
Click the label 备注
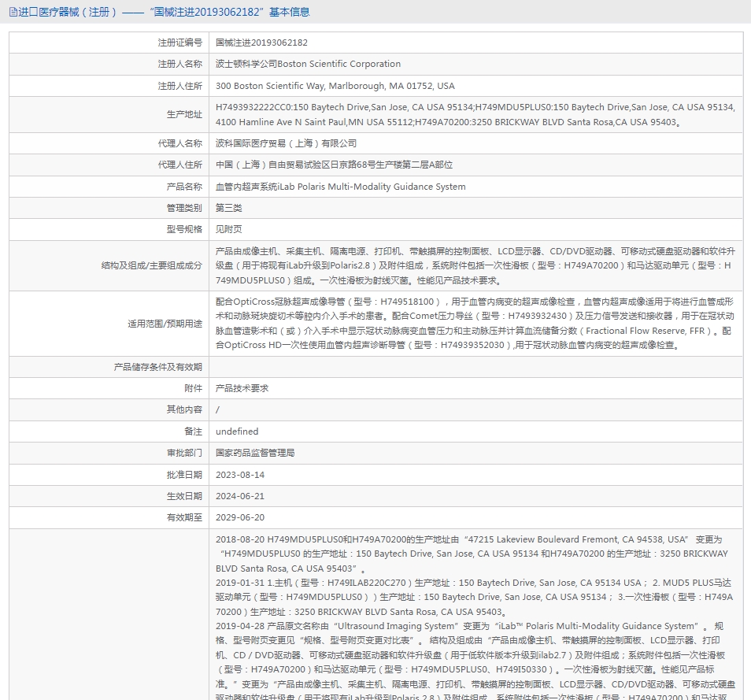(x=194, y=431)
